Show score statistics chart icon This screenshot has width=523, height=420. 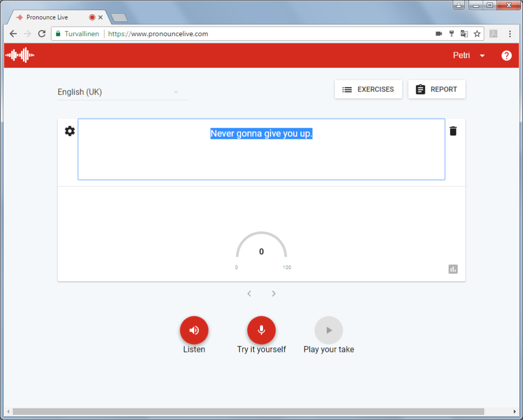tap(453, 269)
